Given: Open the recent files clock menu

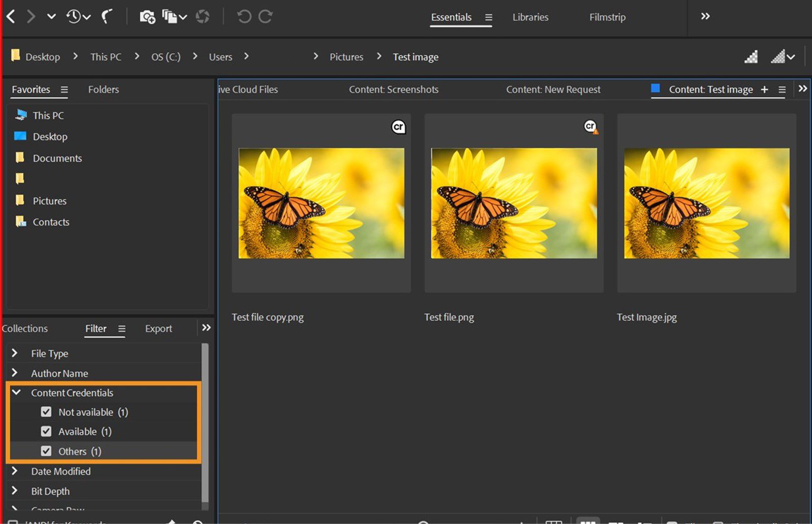Looking at the screenshot, I should [x=78, y=17].
